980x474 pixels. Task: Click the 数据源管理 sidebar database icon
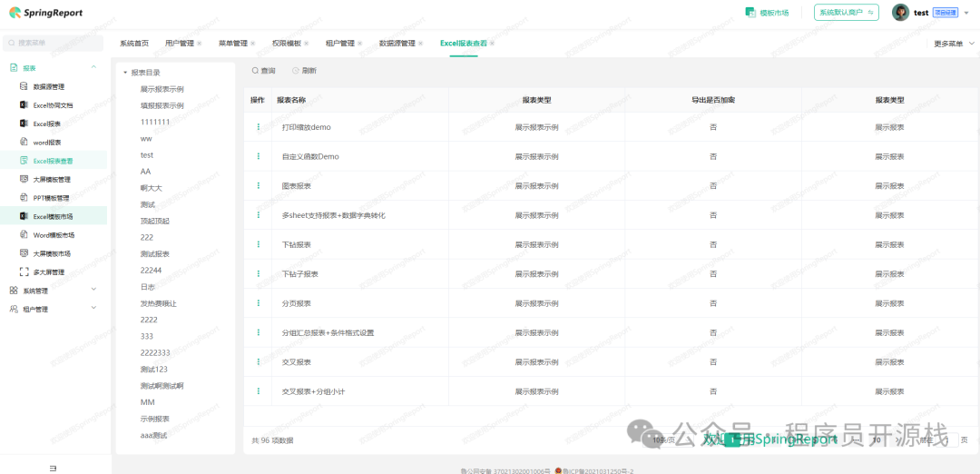[x=24, y=86]
